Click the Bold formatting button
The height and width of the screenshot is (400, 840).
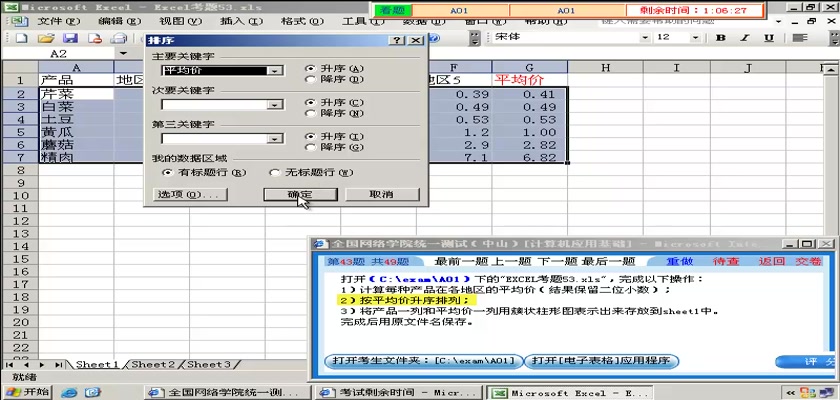point(721,37)
